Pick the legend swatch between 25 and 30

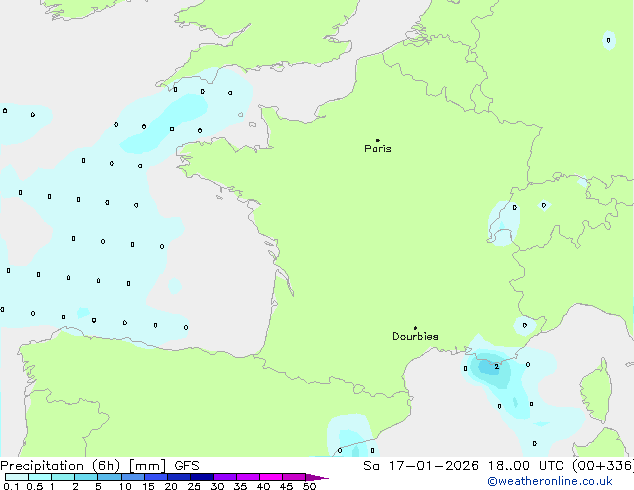202,477
